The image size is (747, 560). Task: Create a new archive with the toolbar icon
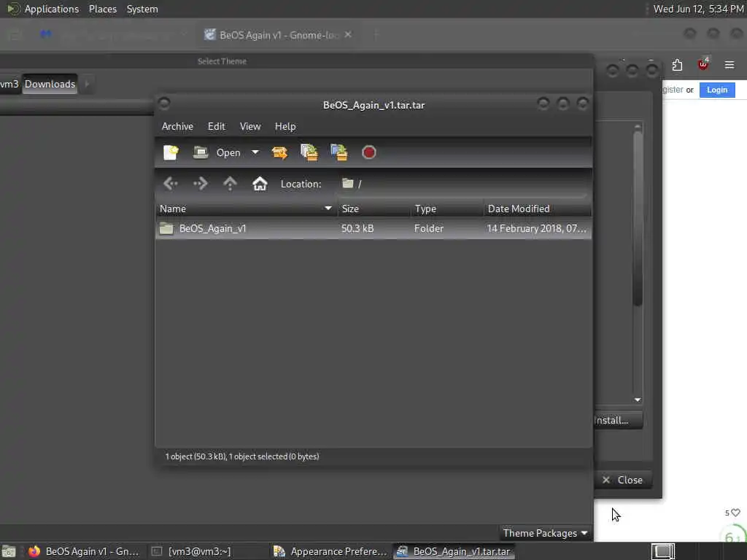point(171,152)
